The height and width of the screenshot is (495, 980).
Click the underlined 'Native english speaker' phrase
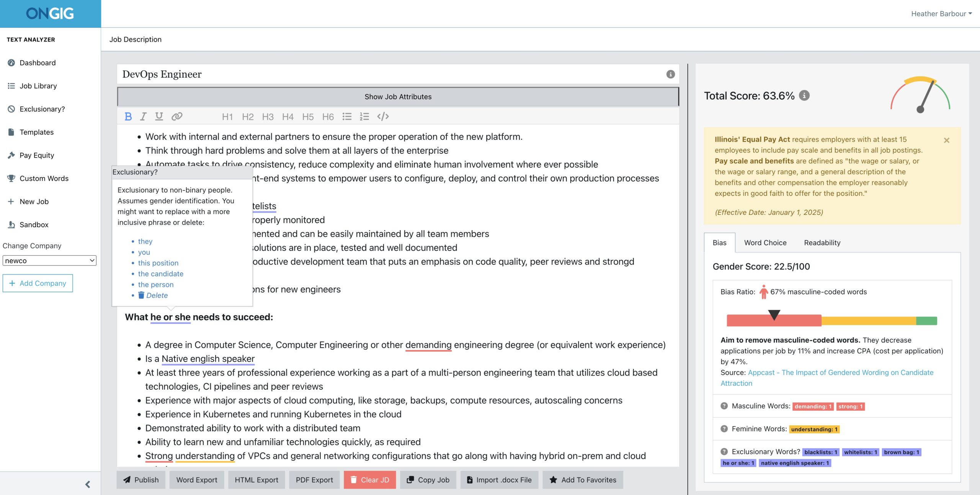pos(208,359)
